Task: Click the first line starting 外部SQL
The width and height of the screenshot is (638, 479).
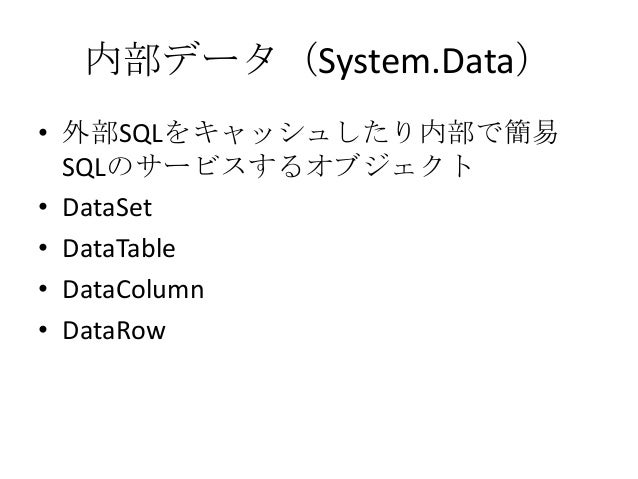Action: click(310, 132)
